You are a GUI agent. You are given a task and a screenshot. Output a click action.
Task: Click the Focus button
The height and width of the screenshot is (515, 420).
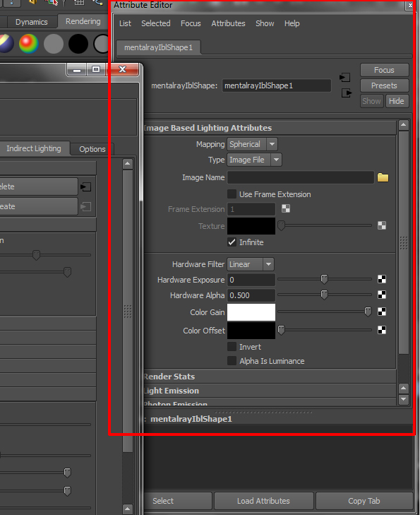[384, 70]
